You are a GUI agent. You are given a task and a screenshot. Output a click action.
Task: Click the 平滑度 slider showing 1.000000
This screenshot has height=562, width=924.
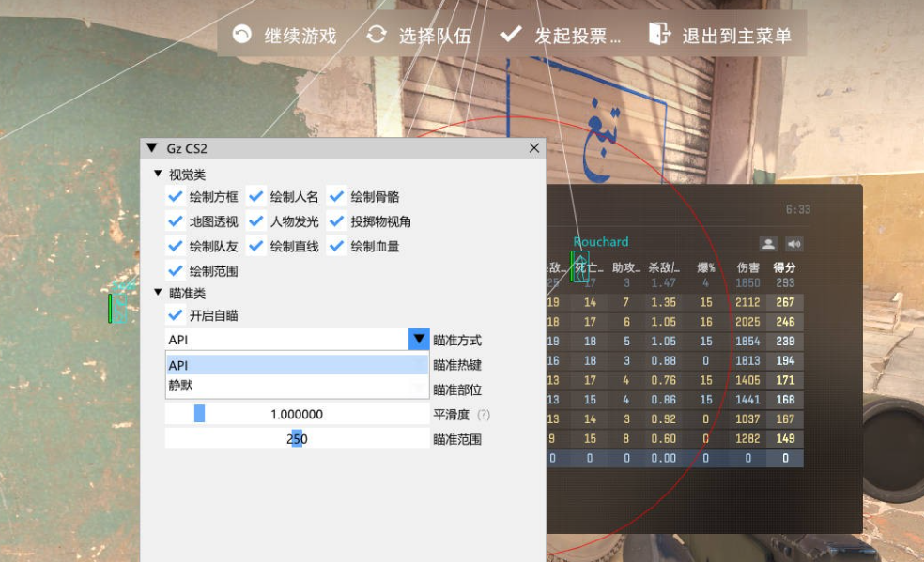[x=297, y=414]
